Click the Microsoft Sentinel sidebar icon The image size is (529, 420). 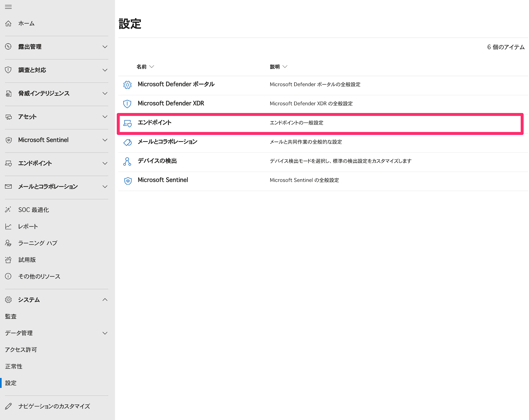pos(8,140)
